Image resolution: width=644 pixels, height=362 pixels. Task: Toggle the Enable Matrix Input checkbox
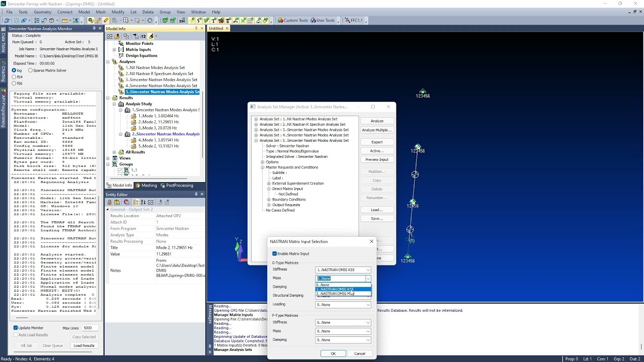274,254
